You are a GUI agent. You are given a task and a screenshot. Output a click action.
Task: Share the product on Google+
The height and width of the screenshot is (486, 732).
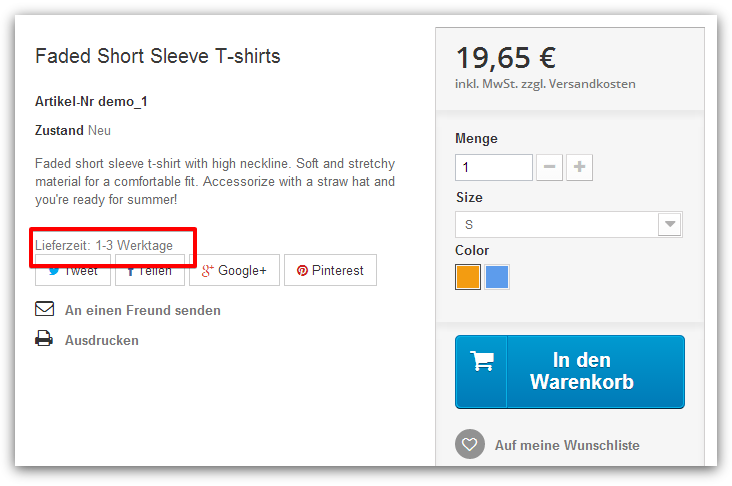point(233,270)
